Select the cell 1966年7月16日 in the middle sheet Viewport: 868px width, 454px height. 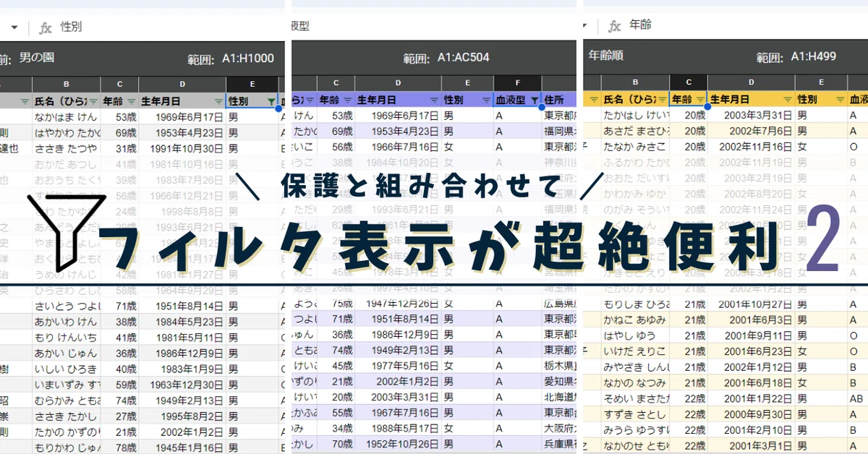click(398, 147)
